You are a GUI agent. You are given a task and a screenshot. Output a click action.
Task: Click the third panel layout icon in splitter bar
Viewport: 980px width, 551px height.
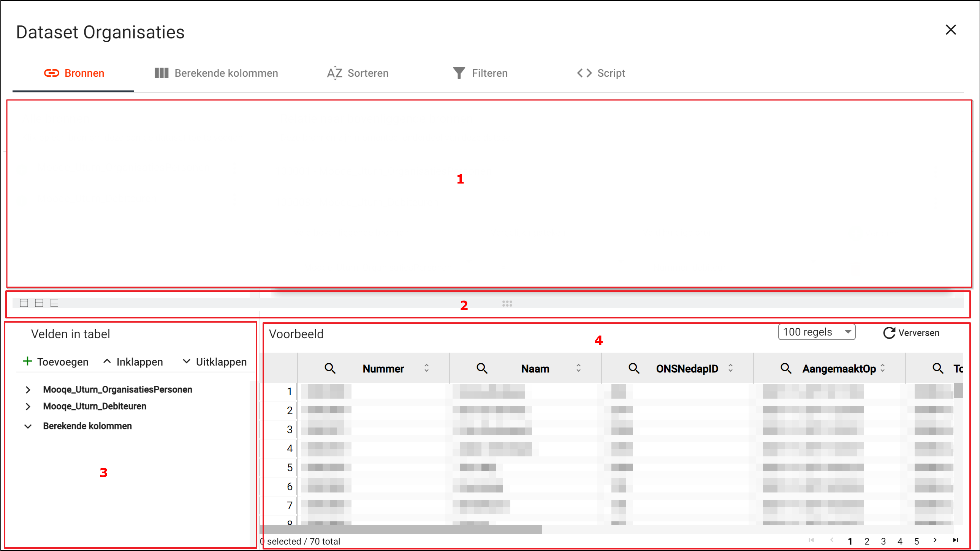[54, 303]
